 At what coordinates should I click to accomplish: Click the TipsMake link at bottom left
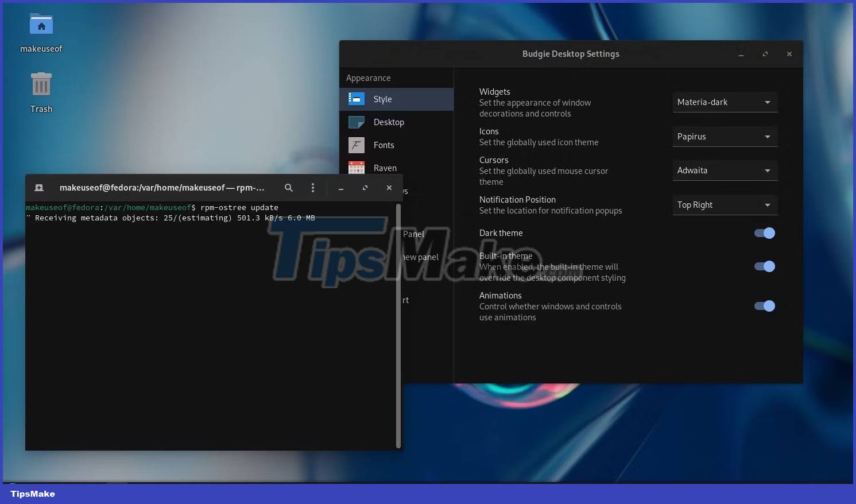pos(32,494)
